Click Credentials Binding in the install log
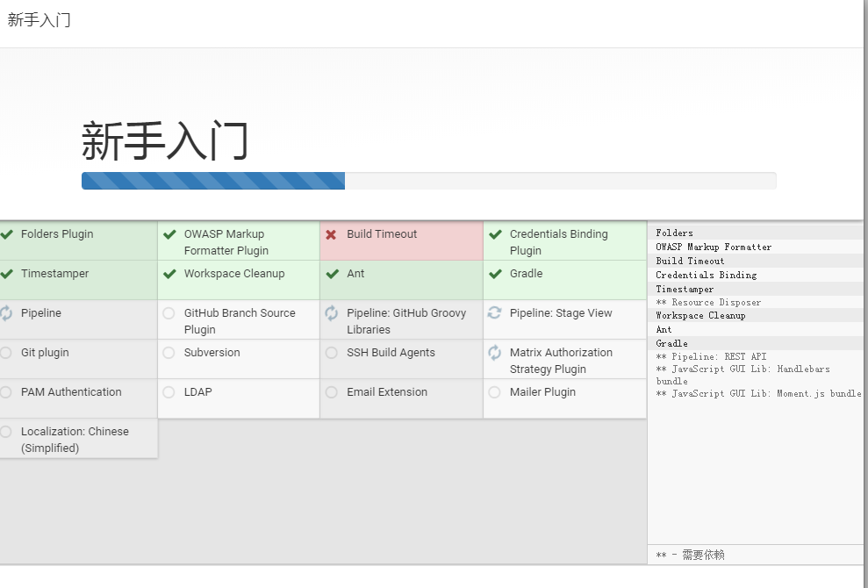Viewport: 868px width, 588px height. click(706, 275)
